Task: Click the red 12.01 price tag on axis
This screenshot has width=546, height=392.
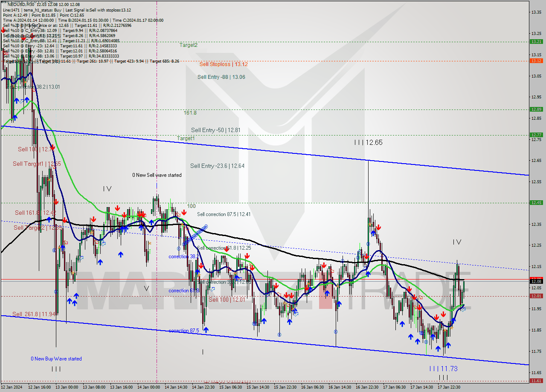Action: [x=536, y=296]
